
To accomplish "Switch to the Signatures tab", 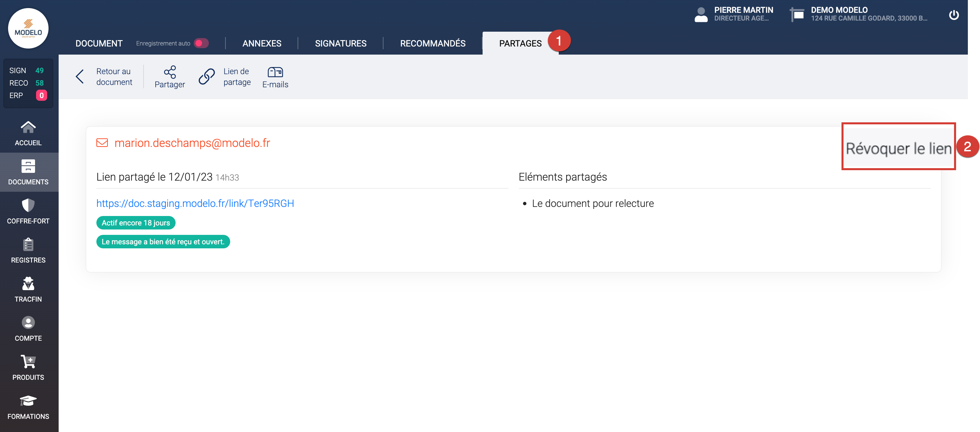I will [x=340, y=43].
